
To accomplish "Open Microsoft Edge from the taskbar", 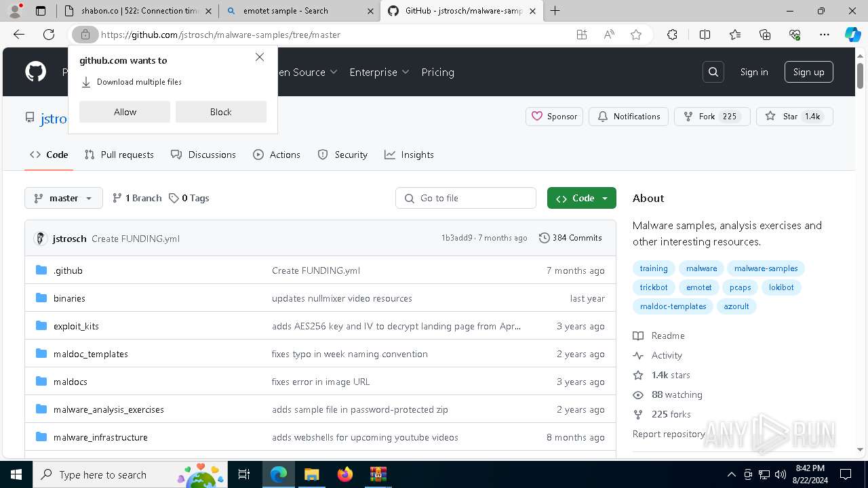I will (279, 474).
